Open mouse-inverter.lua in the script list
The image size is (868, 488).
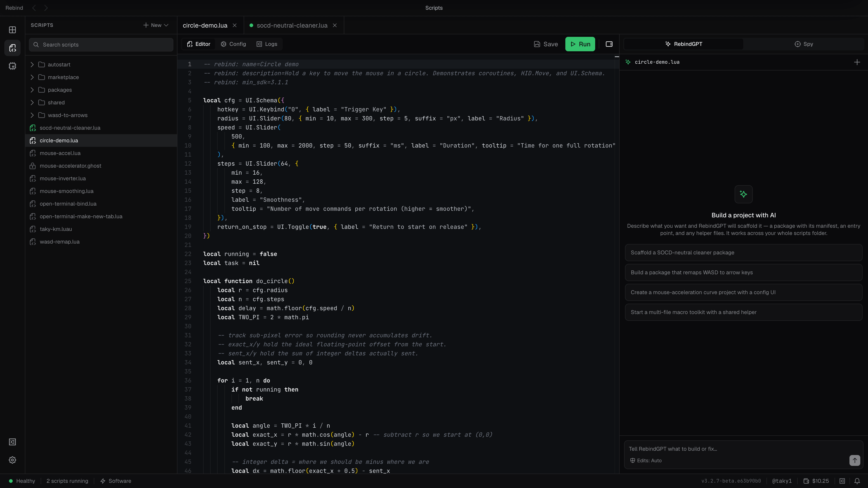pos(101,178)
